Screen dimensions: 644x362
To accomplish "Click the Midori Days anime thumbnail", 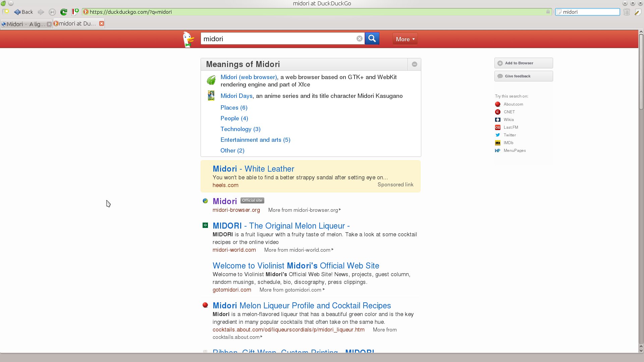I will 211,96.
